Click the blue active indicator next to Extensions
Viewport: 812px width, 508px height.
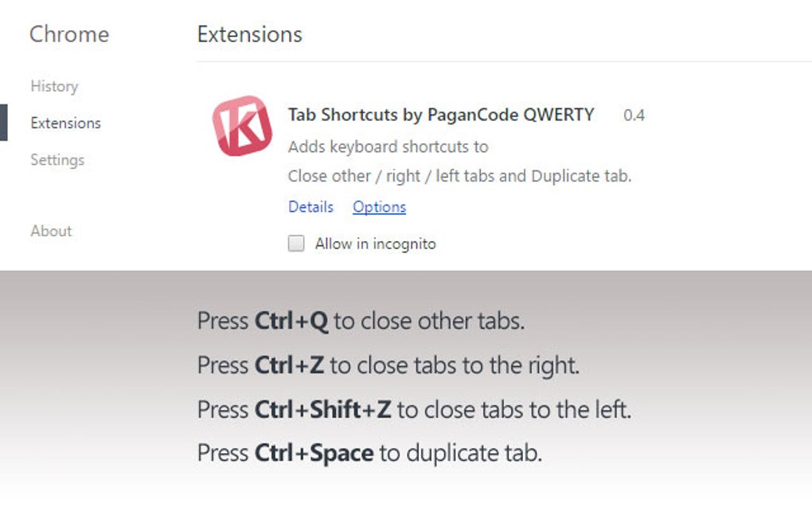point(2,123)
